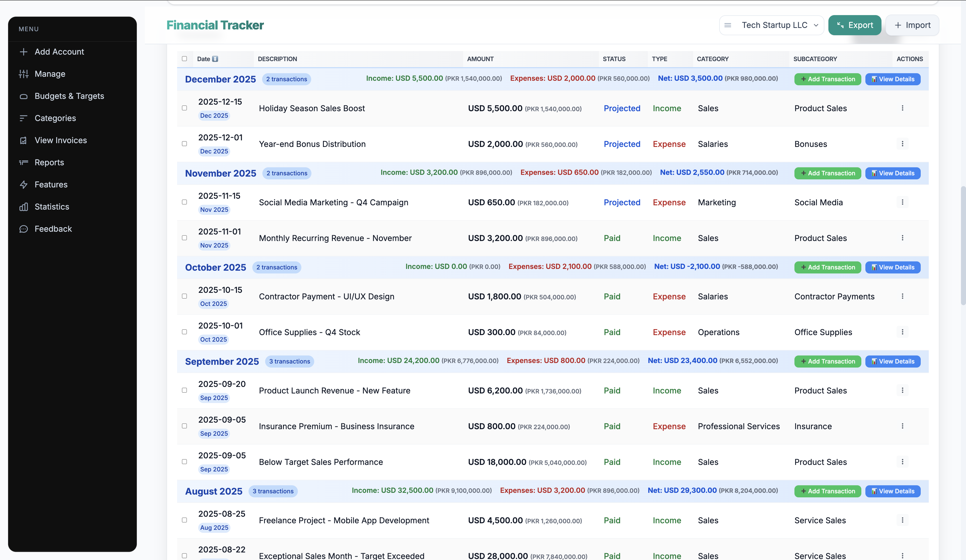The width and height of the screenshot is (966, 560).
Task: Click the hamburger icon beside Tech Startup LLC
Action: pos(728,25)
